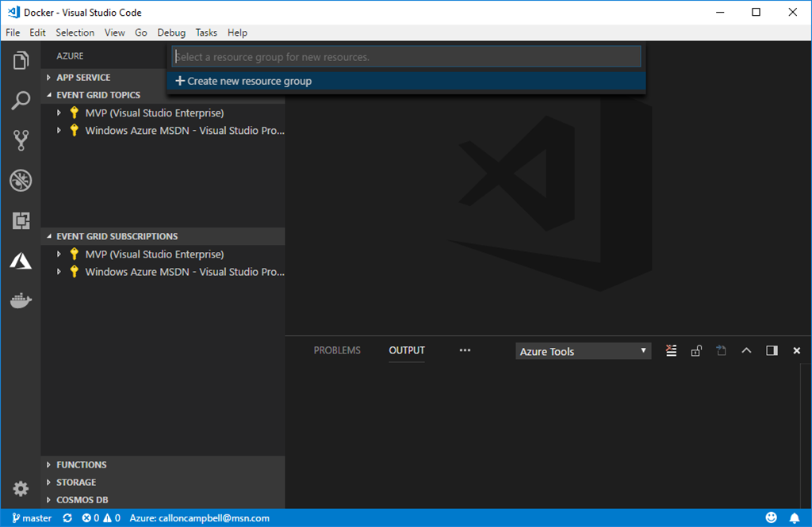
Task: Expand the App Service section
Action: coord(83,78)
